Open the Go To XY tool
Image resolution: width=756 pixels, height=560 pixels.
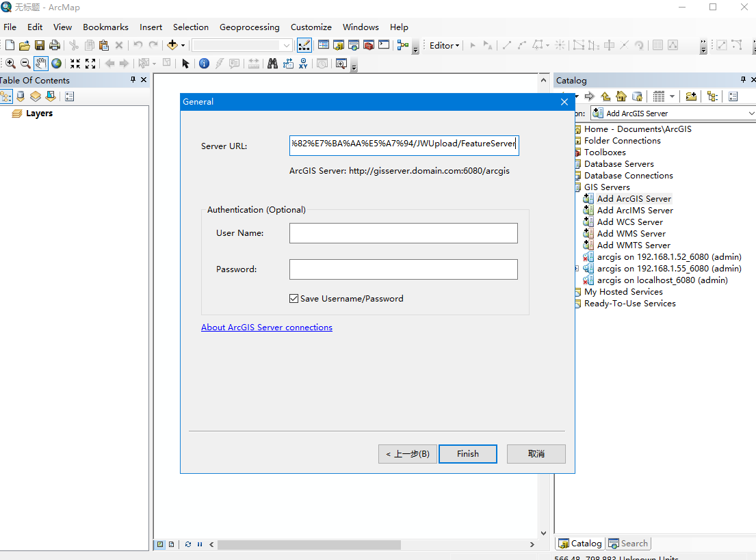pyautogui.click(x=302, y=63)
